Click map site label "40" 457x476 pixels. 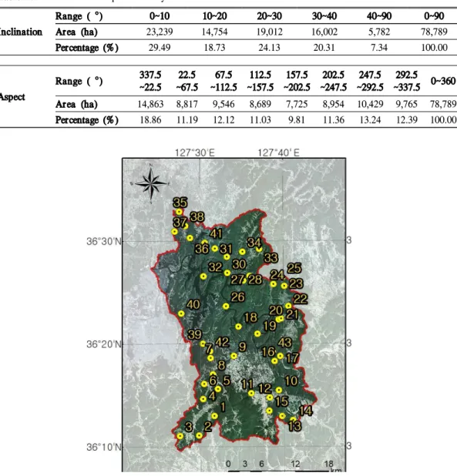point(193,304)
